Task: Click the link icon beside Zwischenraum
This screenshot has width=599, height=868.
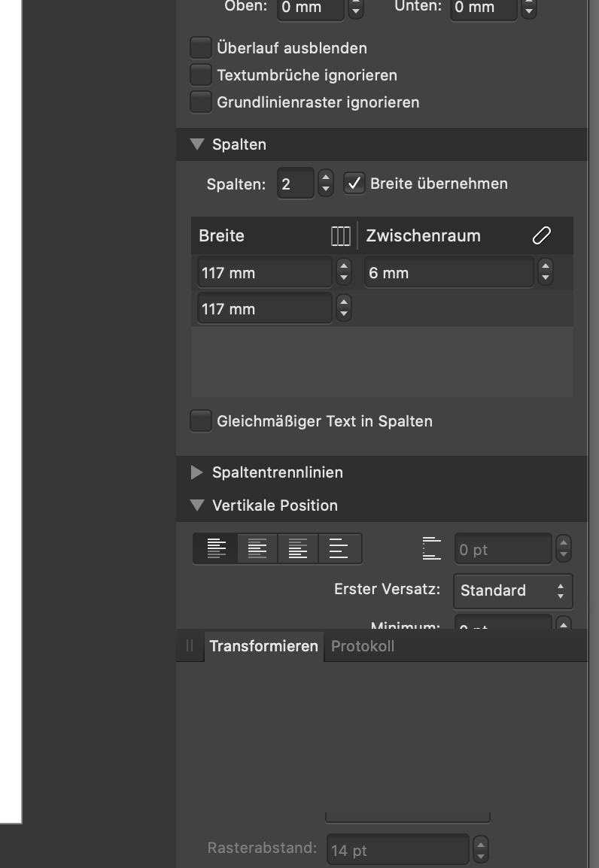Action: pos(541,236)
